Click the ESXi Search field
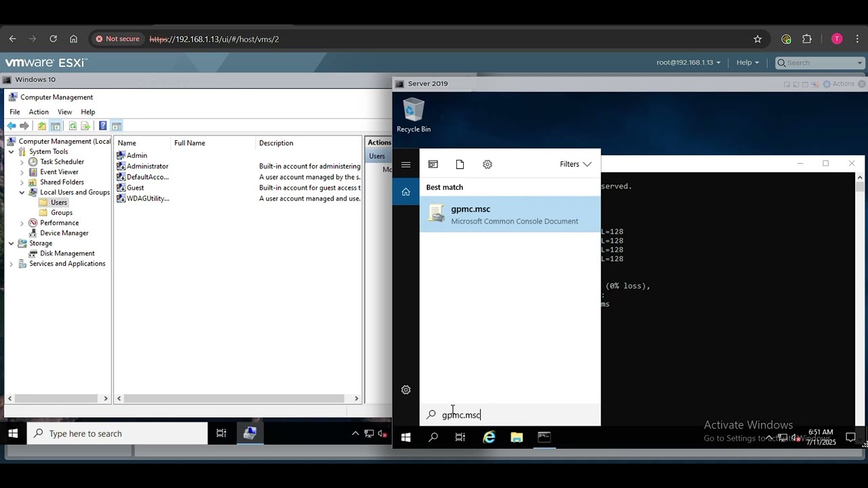This screenshot has height=488, width=868. click(820, 62)
